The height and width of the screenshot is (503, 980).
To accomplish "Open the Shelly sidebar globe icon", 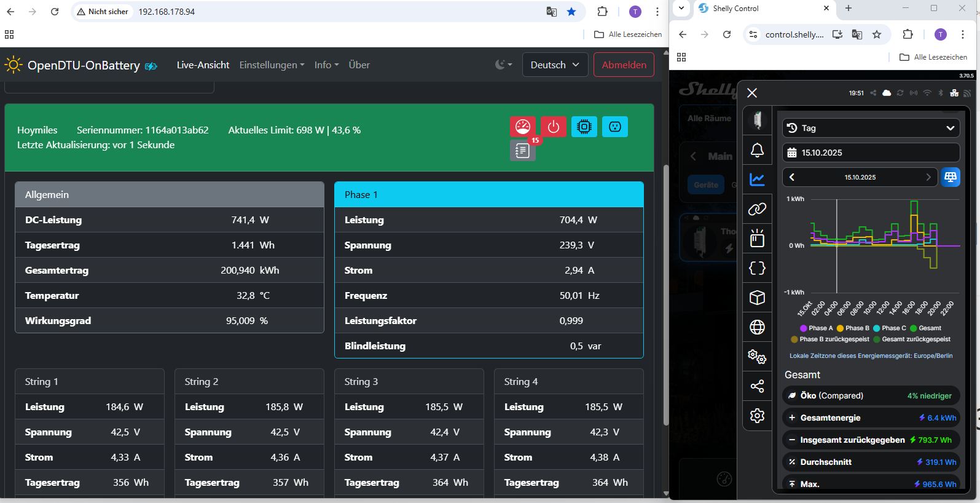I will 757,327.
